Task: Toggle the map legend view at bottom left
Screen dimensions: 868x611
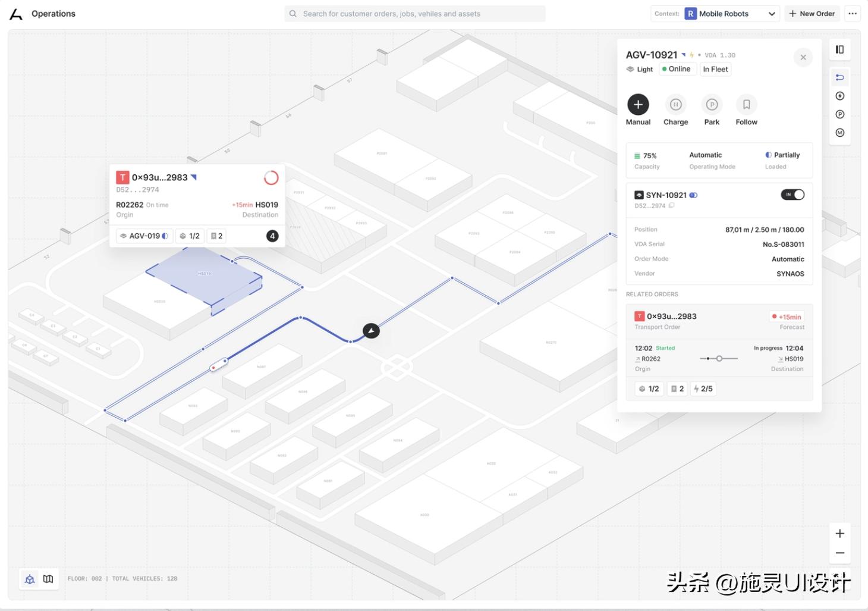Action: point(48,578)
